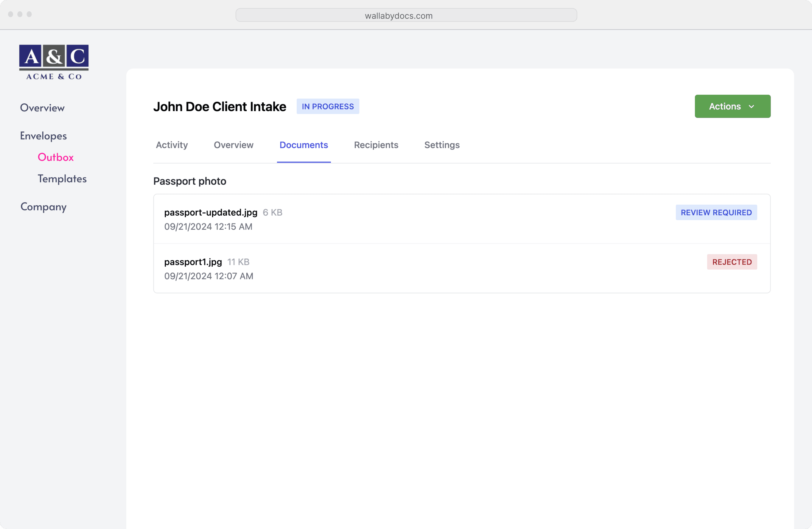
Task: Click the 6 KB file size
Action: (x=272, y=212)
